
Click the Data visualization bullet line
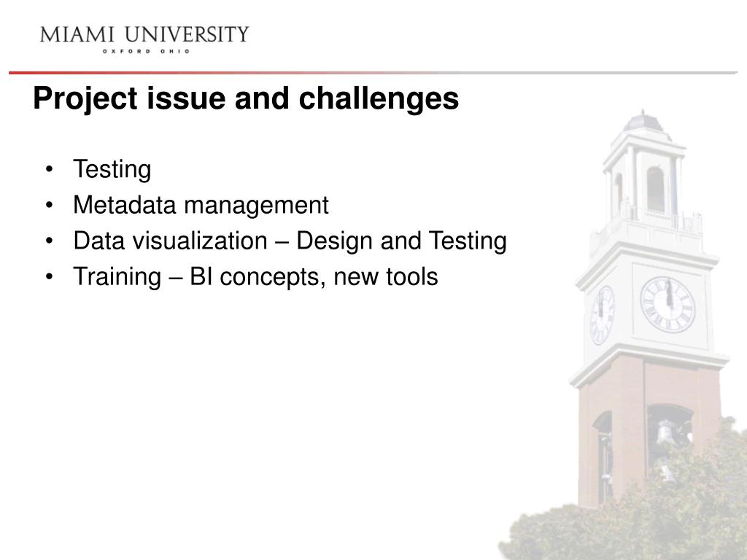coord(290,241)
